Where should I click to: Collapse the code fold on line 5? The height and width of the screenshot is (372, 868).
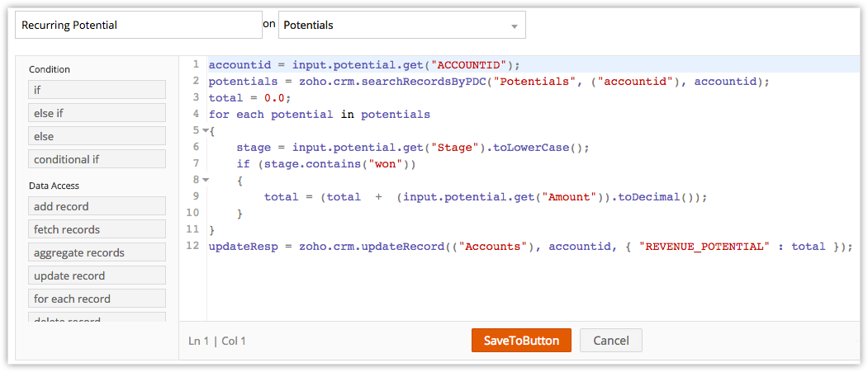pyautogui.click(x=205, y=130)
